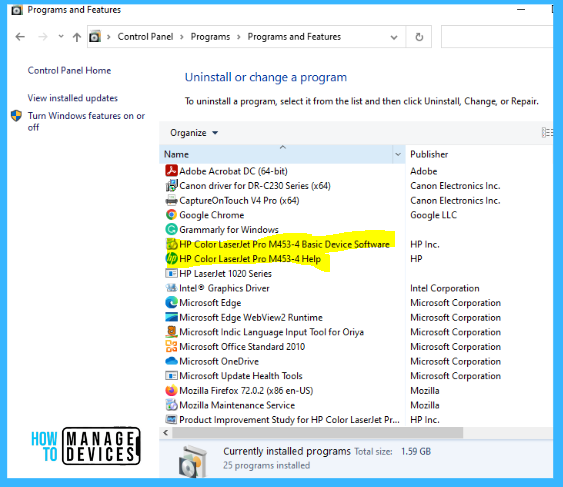563x487 pixels.
Task: Click the Edge WebView2 Runtime icon
Action: click(x=171, y=317)
